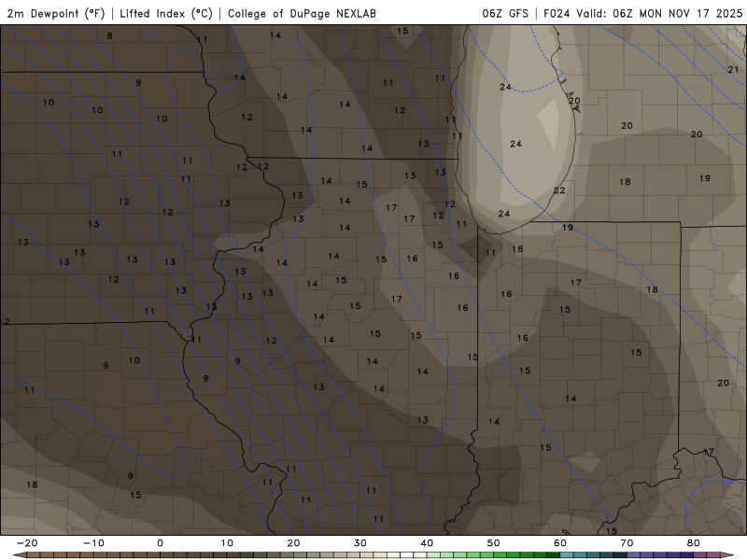Image resolution: width=747 pixels, height=560 pixels.
Task: Click the '06Z GFS' model run label
Action: pyautogui.click(x=505, y=13)
